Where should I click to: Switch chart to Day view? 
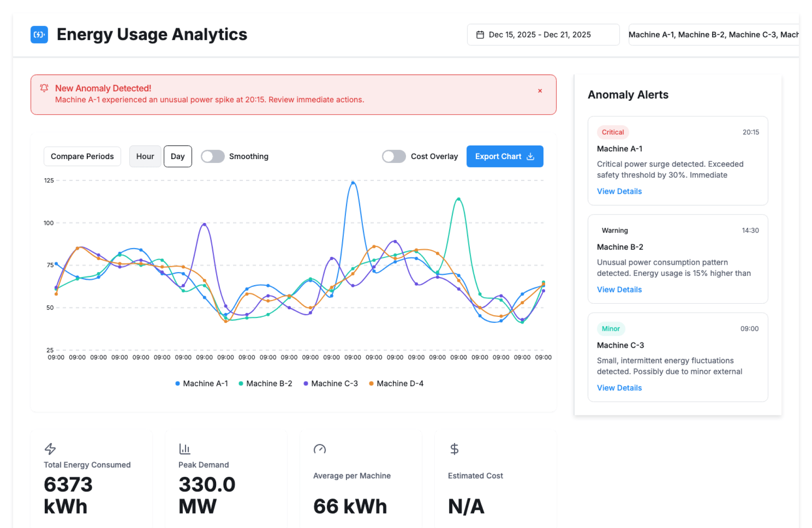coord(178,157)
